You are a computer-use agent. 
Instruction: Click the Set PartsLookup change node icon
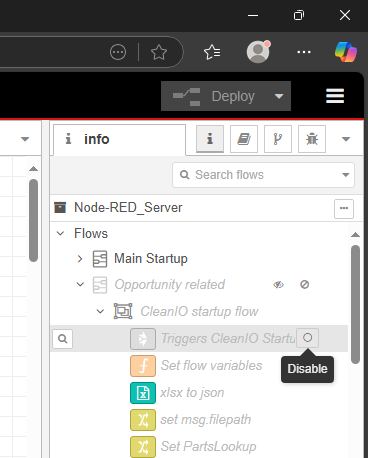pos(143,447)
